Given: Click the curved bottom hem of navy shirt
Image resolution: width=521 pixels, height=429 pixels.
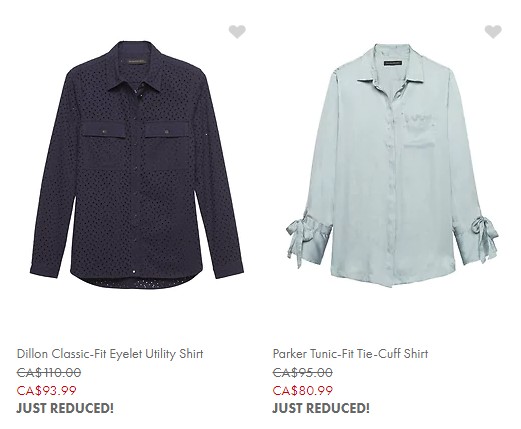Looking at the screenshot, I should tap(137, 281).
